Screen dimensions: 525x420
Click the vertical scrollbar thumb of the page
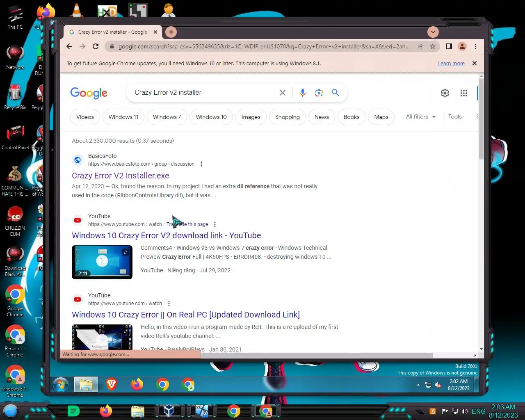tap(481, 119)
